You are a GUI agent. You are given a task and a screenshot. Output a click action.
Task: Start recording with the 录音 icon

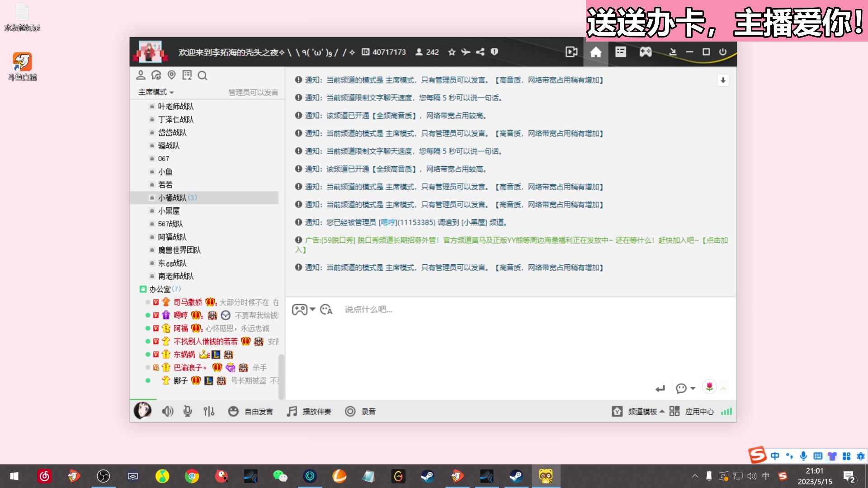pos(350,411)
